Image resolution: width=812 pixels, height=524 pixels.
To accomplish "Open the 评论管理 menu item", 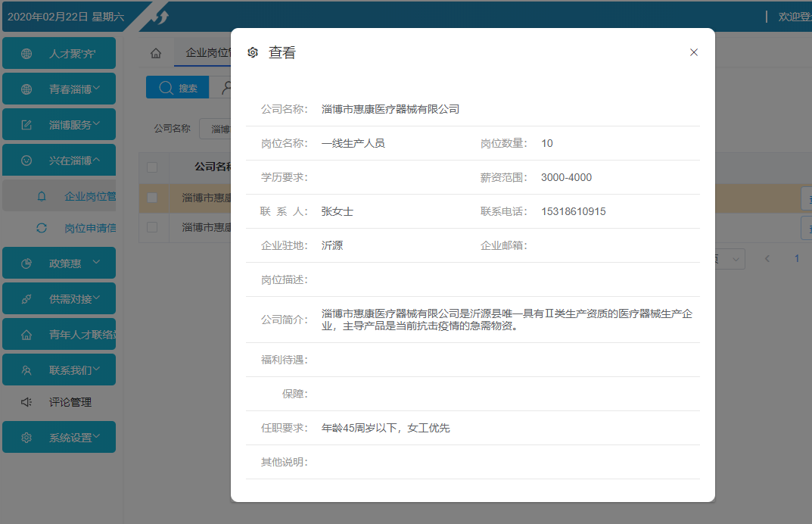I will coord(70,403).
